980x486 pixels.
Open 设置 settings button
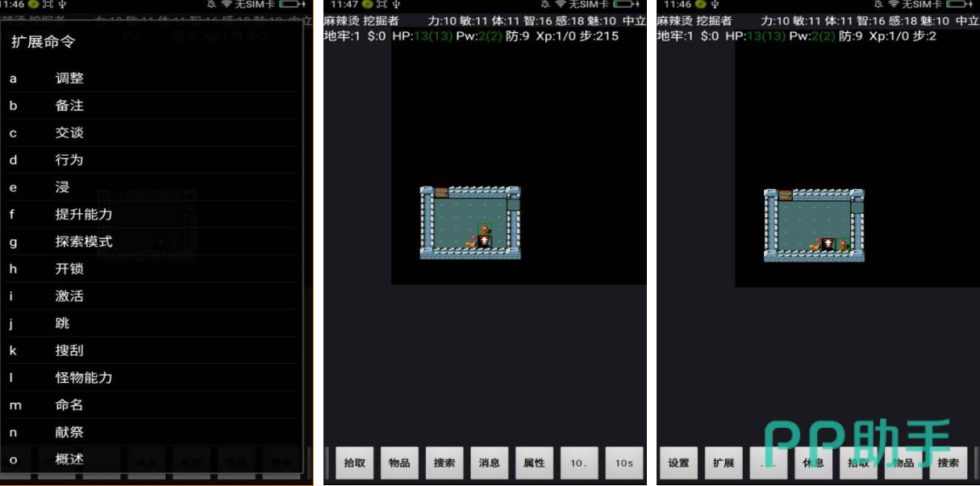pos(679,463)
